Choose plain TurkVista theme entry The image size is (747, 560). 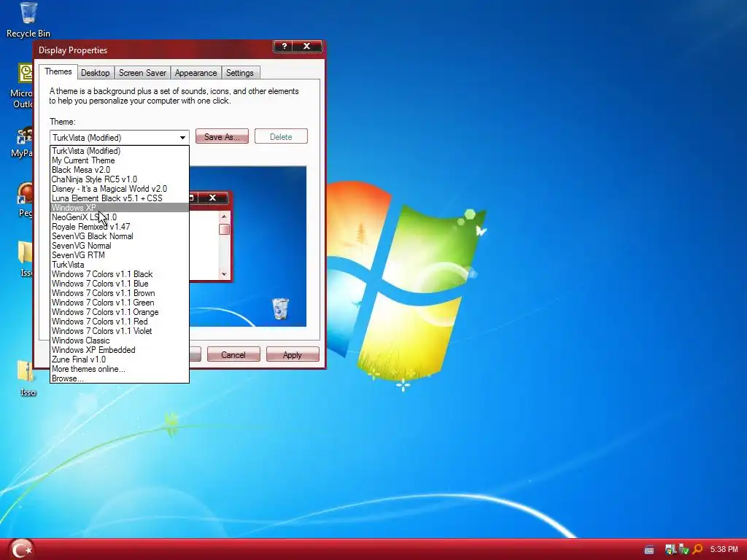pyautogui.click(x=120, y=265)
